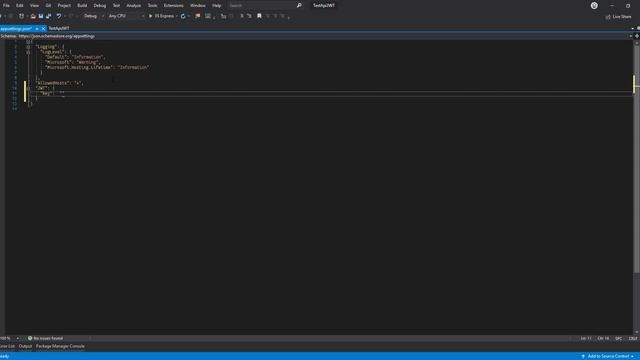
Task: Open the Analyze menu
Action: tap(133, 6)
